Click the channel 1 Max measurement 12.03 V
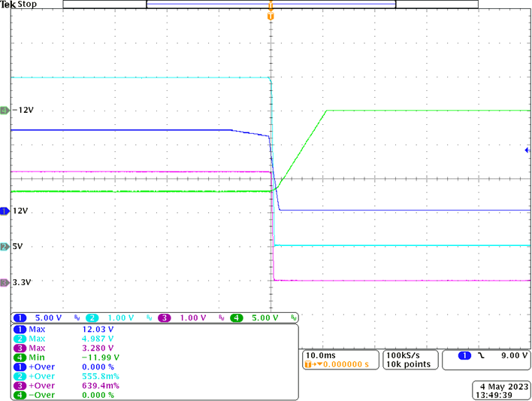This screenshot has height=401, width=532. [98, 330]
